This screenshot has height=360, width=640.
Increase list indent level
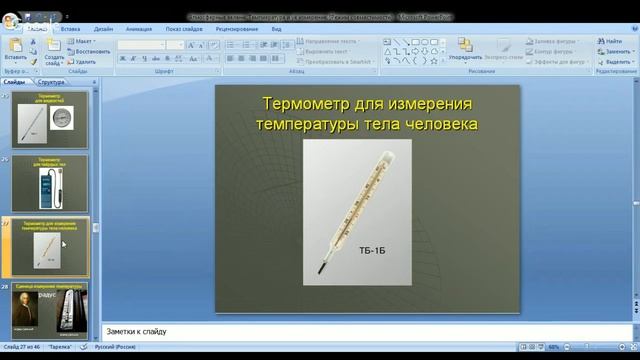274,45
